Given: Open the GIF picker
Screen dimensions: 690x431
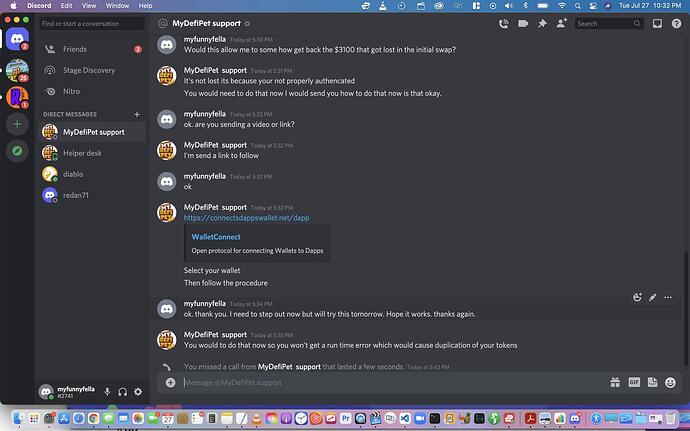Looking at the screenshot, I should tap(634, 382).
